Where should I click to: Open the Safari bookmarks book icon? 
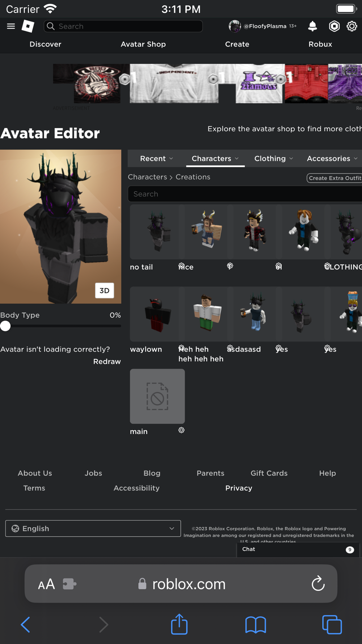tap(256, 624)
